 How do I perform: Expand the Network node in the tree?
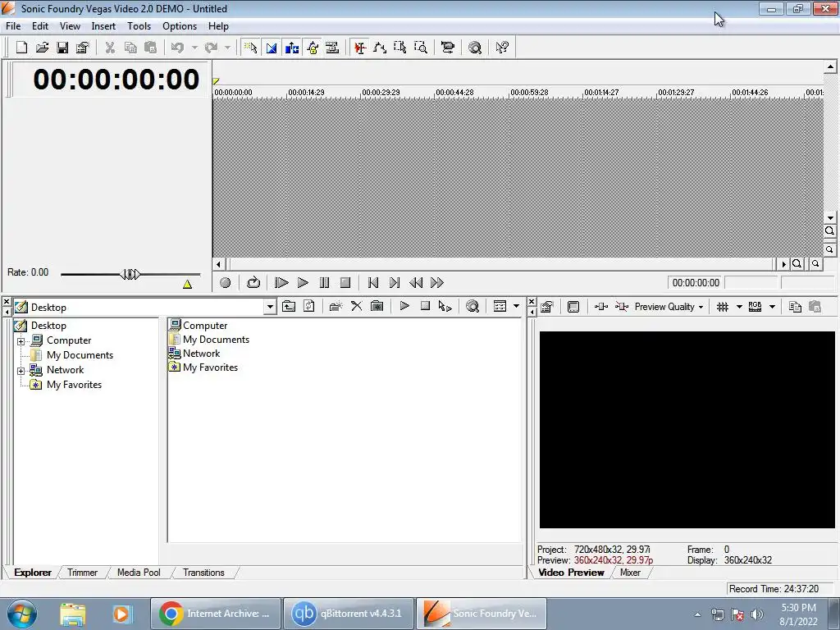(x=21, y=371)
